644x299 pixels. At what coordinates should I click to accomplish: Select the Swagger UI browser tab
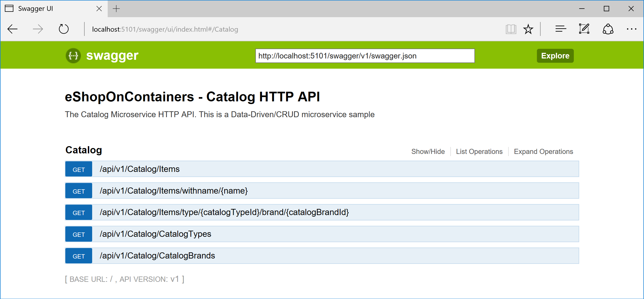[48, 9]
